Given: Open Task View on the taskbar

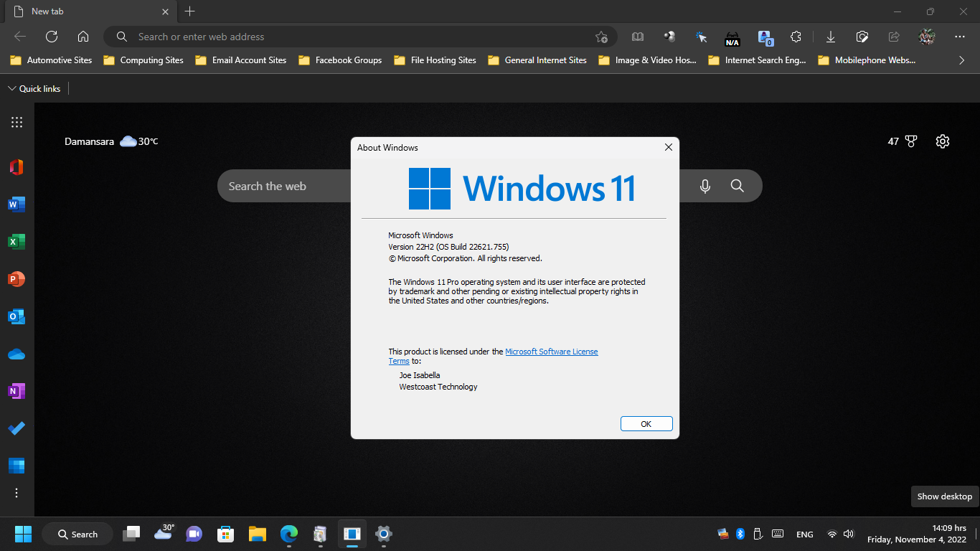Looking at the screenshot, I should [131, 534].
